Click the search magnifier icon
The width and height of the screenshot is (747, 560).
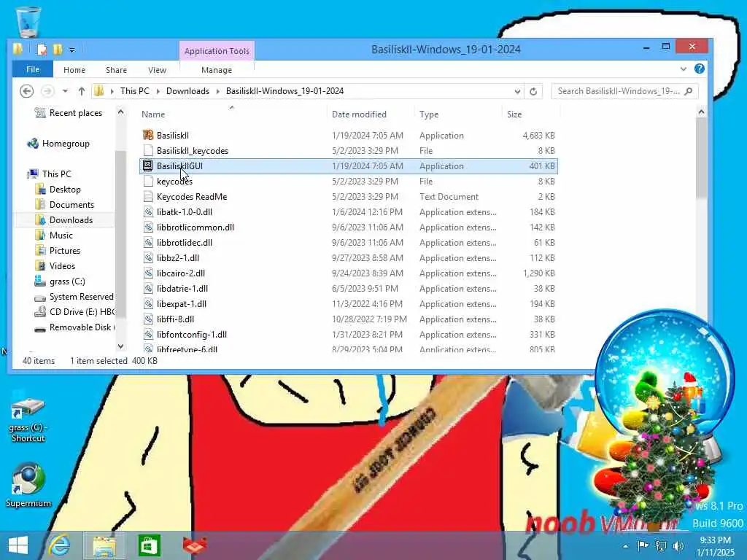[x=689, y=91]
